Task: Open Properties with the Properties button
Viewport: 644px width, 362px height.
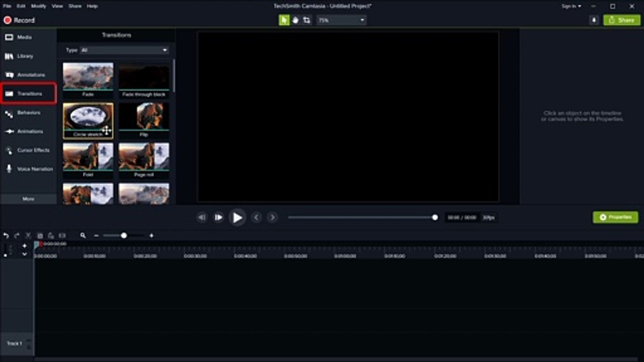Action: (615, 217)
